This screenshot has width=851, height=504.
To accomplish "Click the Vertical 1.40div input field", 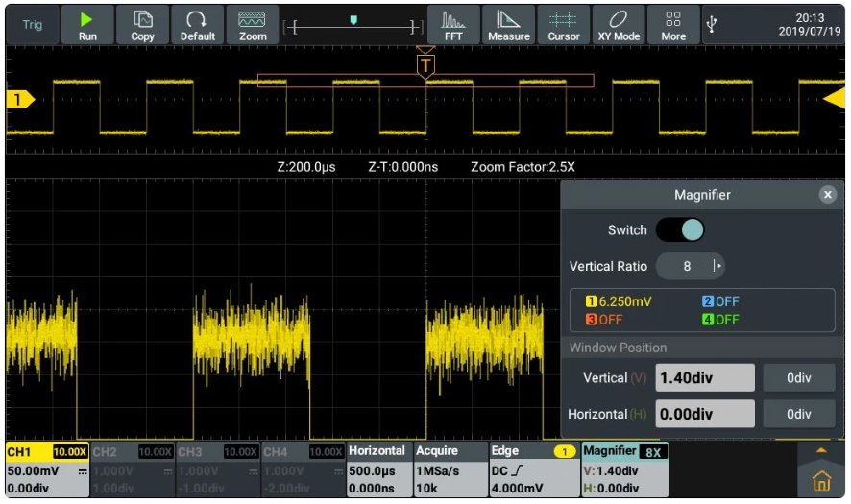I will pos(704,377).
